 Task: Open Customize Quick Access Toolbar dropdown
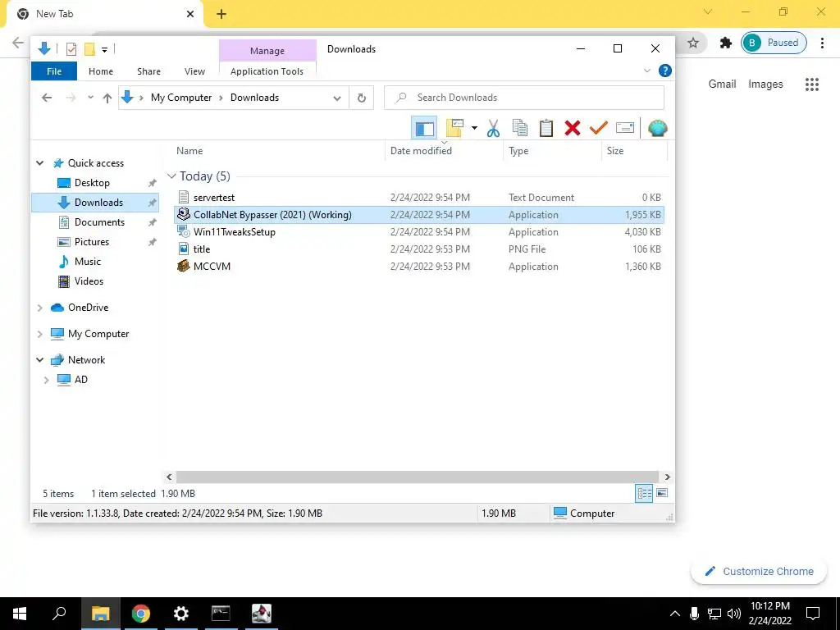pyautogui.click(x=105, y=50)
